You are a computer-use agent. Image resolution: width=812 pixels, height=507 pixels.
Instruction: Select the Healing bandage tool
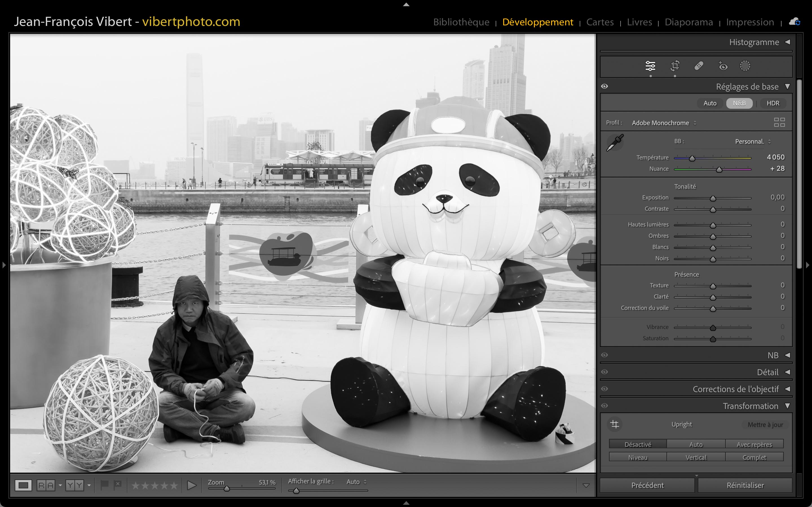[699, 66]
